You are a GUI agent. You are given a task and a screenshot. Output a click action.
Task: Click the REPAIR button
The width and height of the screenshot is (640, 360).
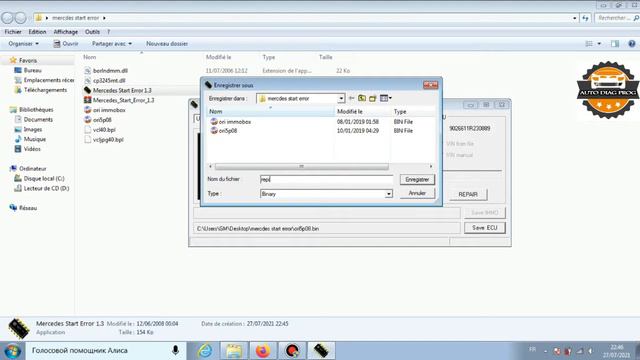pos(468,195)
